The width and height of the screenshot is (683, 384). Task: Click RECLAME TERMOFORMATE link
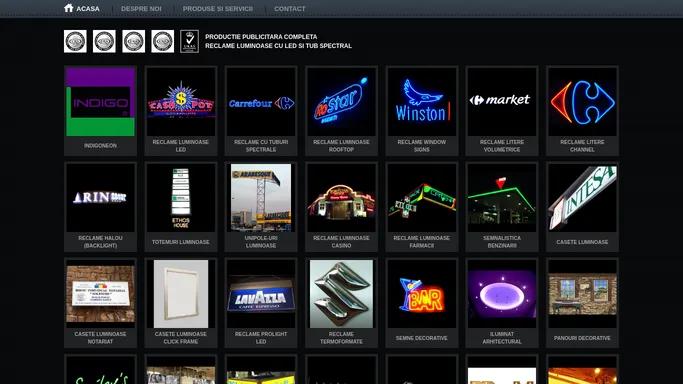(342, 338)
